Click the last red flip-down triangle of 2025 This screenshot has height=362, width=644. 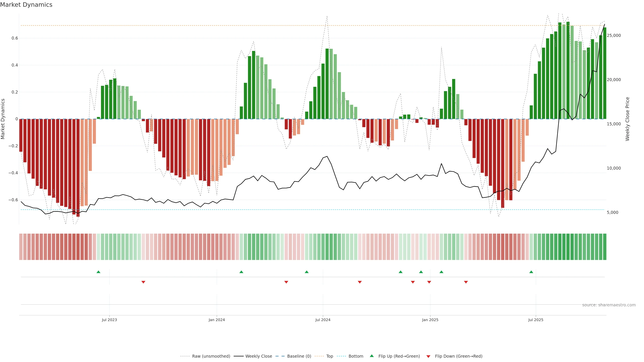(x=466, y=282)
